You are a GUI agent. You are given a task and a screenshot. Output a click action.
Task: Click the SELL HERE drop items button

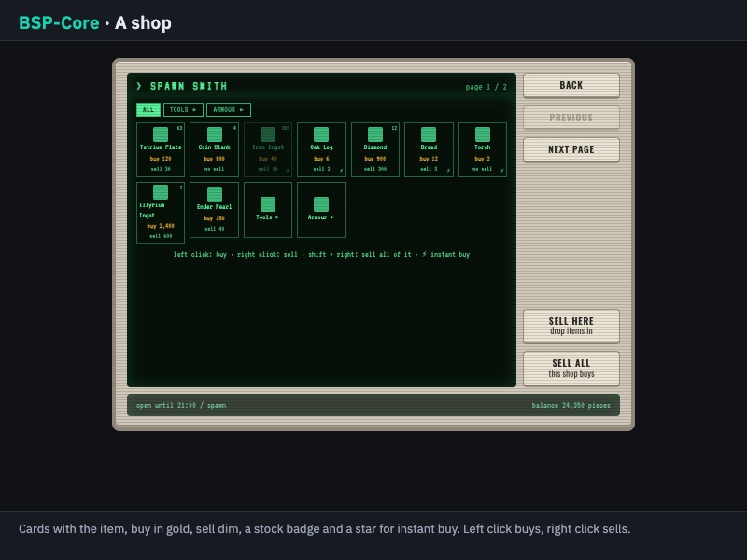(x=571, y=326)
